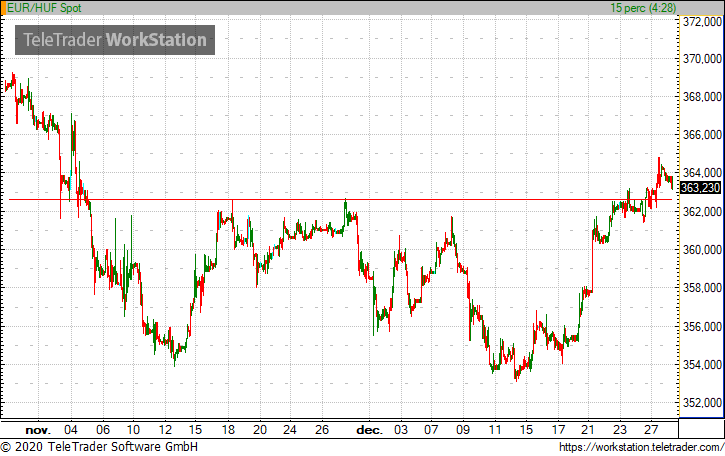Screen dimensions: 725x456
Task: Click the 352,000 price axis label
Action: pyautogui.click(x=702, y=402)
